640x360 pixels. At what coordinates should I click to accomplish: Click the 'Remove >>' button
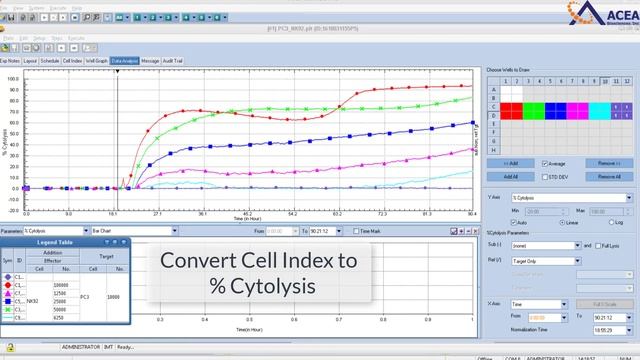[x=609, y=164]
